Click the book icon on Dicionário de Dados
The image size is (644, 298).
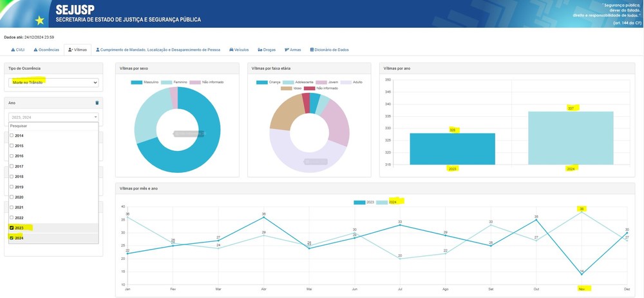coord(312,50)
